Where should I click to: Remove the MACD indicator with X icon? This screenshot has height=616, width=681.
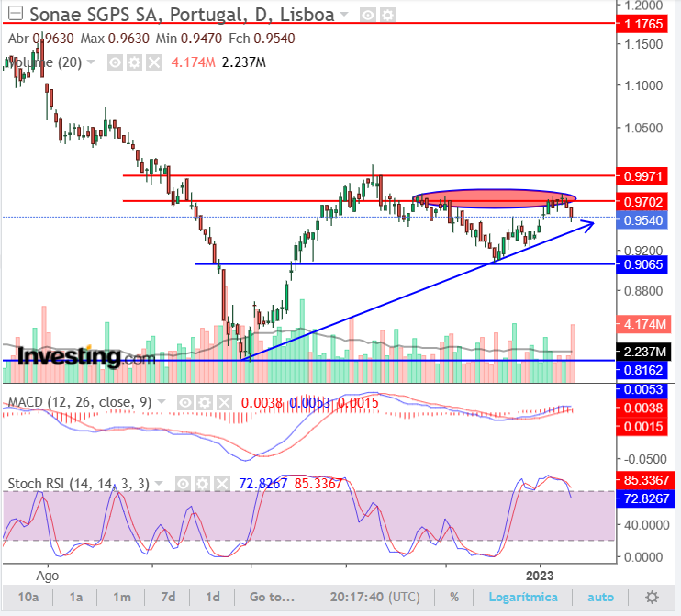(x=224, y=403)
